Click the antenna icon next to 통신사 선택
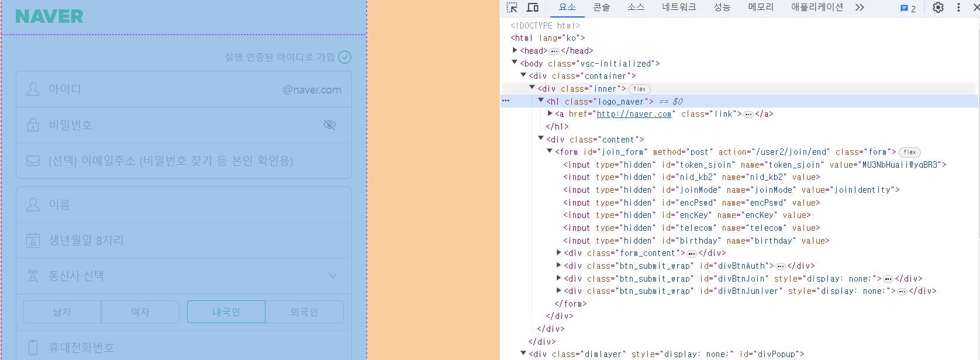This screenshot has height=360, width=980. pyautogui.click(x=33, y=276)
